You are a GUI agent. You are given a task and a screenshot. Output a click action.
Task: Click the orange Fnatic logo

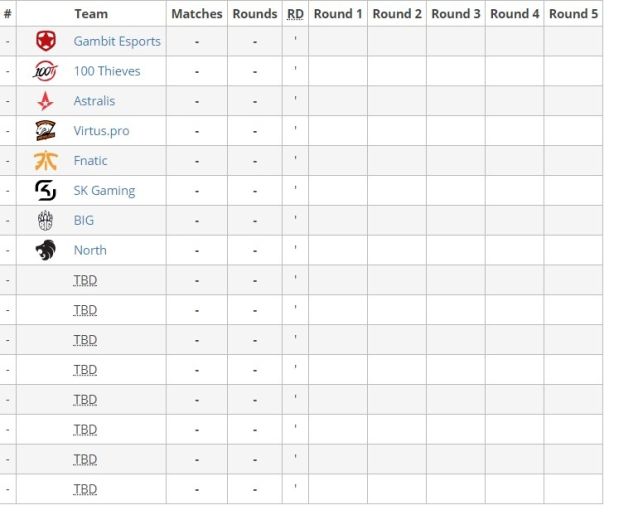(x=46, y=161)
